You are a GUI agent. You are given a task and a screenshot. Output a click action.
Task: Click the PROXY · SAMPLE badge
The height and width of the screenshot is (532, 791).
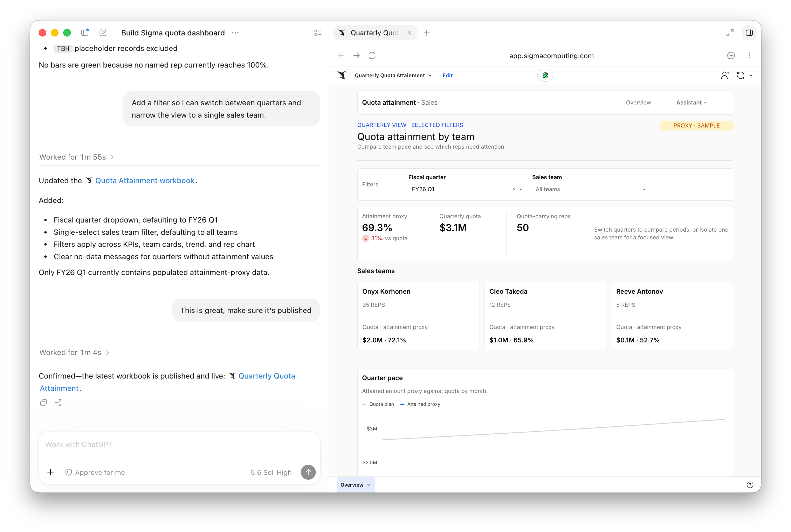coord(696,126)
